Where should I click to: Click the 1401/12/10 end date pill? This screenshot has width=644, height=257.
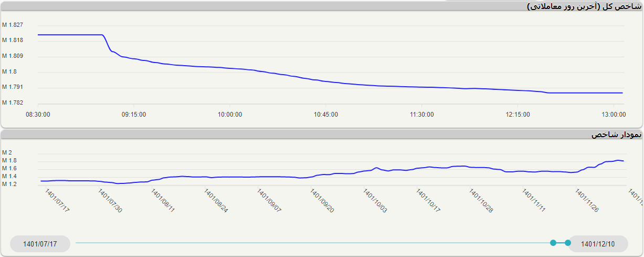click(x=598, y=244)
